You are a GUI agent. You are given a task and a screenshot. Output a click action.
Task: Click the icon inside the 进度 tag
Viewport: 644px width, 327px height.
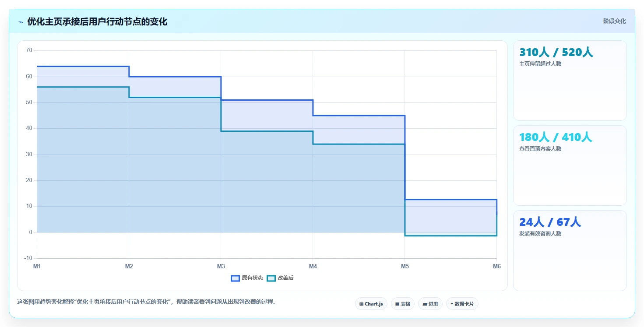tap(425, 304)
